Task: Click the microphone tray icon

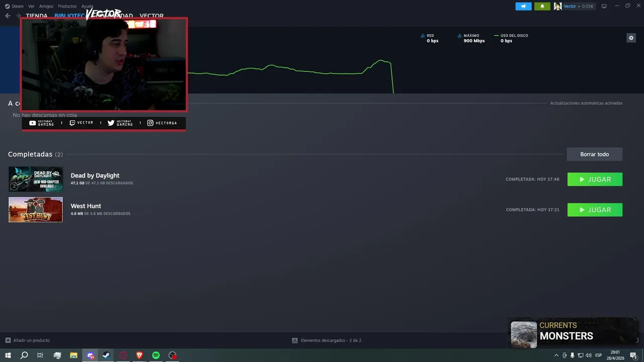Action: (x=572, y=355)
